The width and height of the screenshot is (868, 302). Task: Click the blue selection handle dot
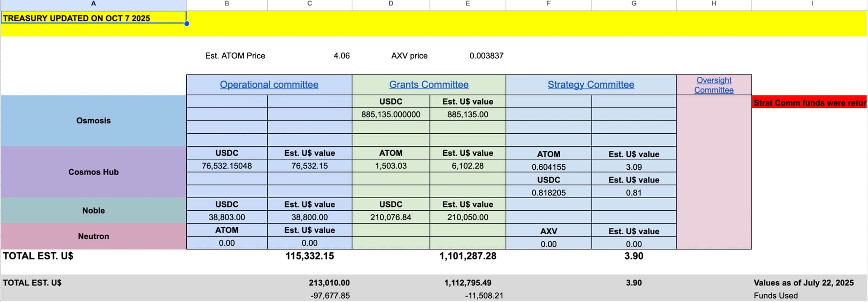point(187,23)
